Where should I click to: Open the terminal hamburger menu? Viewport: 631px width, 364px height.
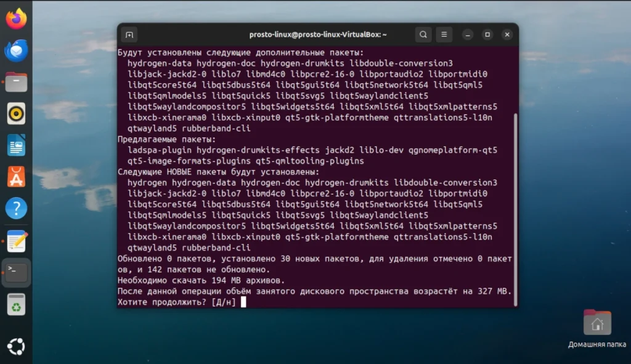[444, 34]
